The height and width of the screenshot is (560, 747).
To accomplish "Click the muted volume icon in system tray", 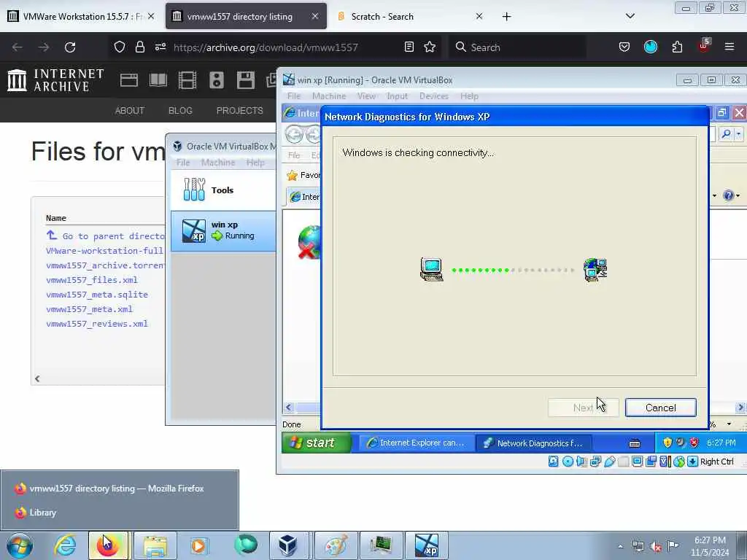I will (656, 547).
